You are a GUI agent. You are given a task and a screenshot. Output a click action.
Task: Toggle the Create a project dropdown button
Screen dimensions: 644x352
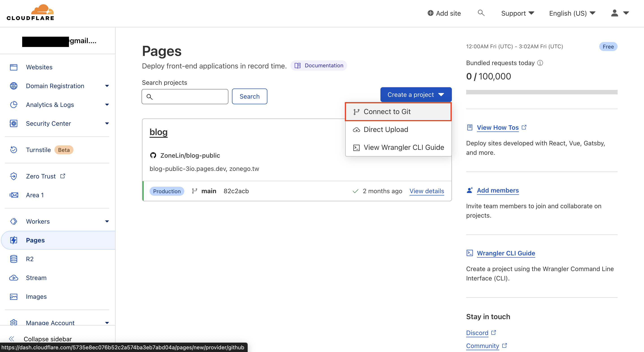click(416, 95)
